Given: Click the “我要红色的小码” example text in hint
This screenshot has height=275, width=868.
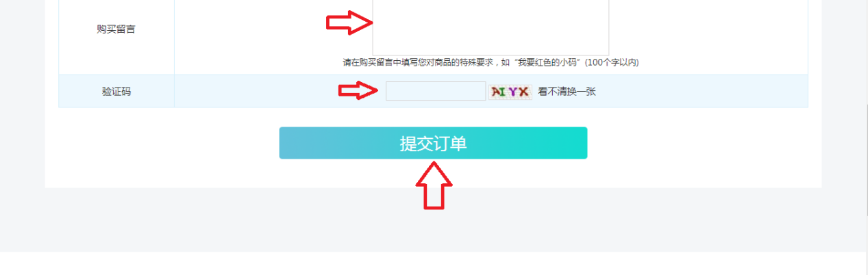Looking at the screenshot, I should 546,62.
